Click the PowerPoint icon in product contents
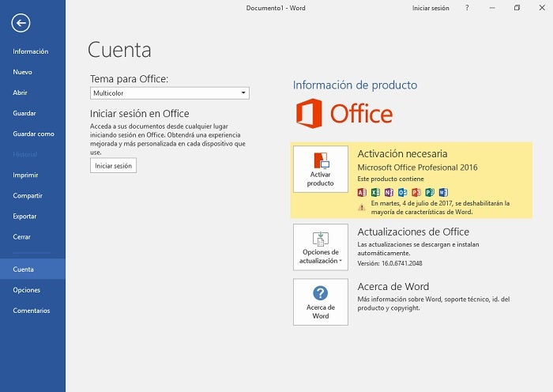553x392 pixels. 416,192
